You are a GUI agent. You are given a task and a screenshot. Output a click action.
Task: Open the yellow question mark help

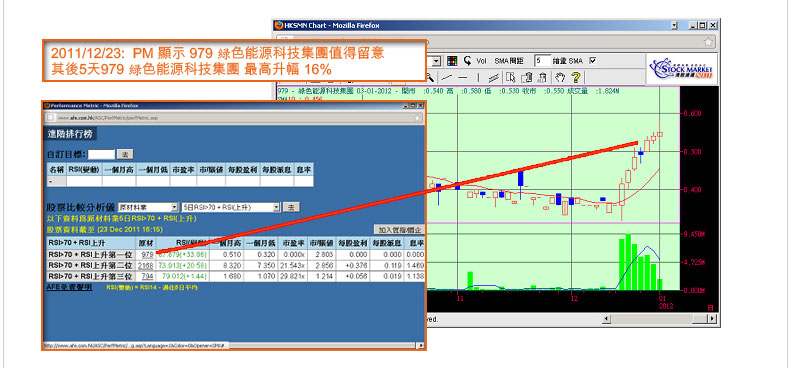pyautogui.click(x=576, y=77)
